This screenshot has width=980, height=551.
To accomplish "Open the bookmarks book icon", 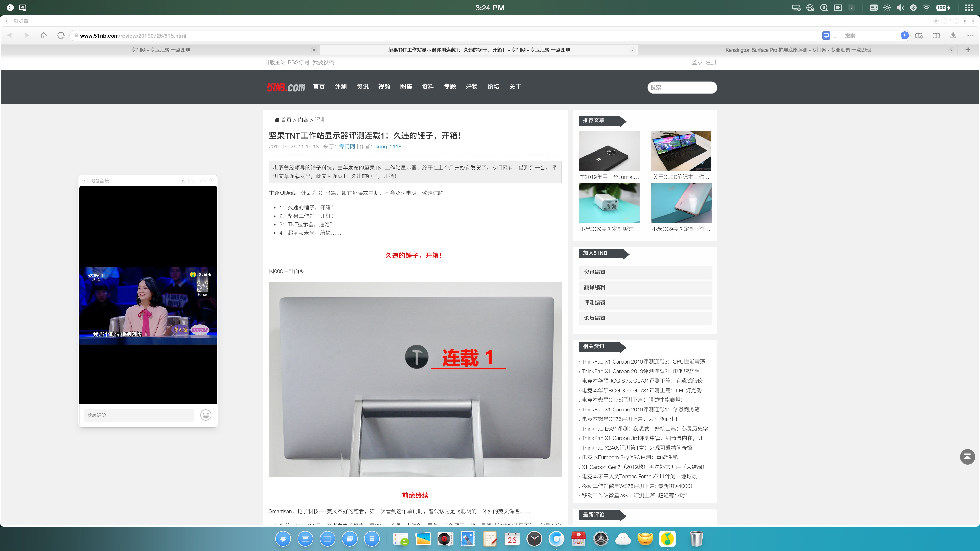I will tap(936, 35).
